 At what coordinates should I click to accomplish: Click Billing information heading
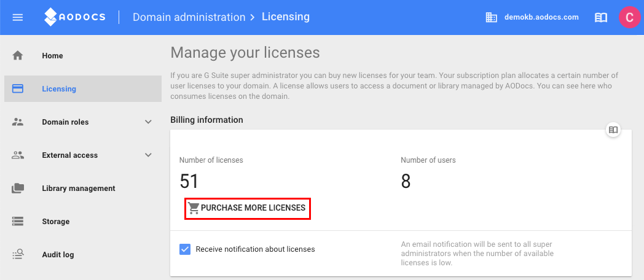pos(206,120)
